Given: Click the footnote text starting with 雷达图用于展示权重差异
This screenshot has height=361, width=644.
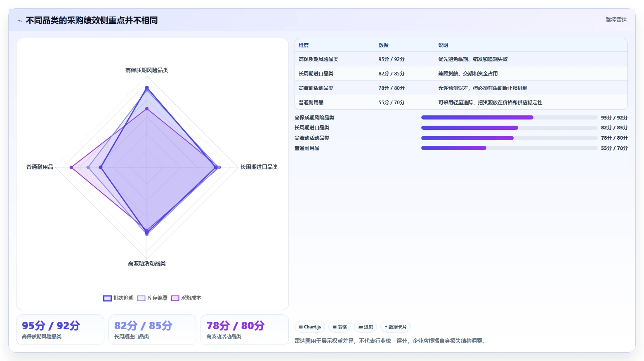Looking at the screenshot, I should 391,341.
